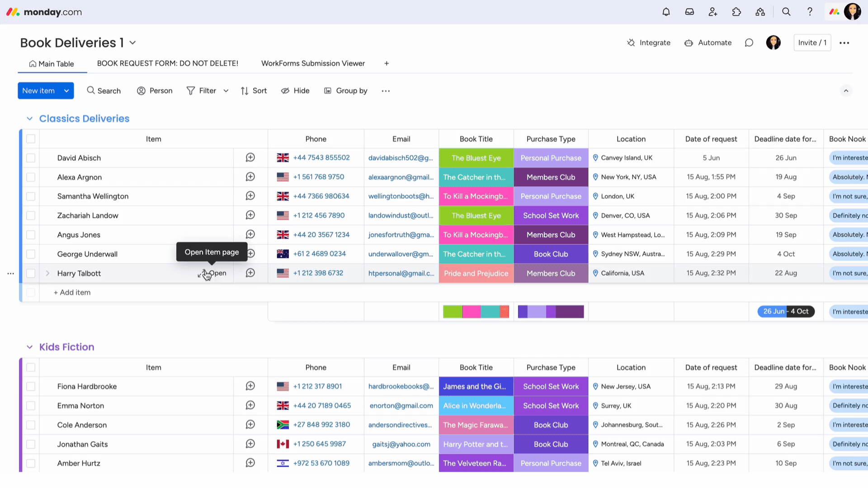Start conversation for Samantha Wellington
The height and width of the screenshot is (488, 868).
coord(250,196)
